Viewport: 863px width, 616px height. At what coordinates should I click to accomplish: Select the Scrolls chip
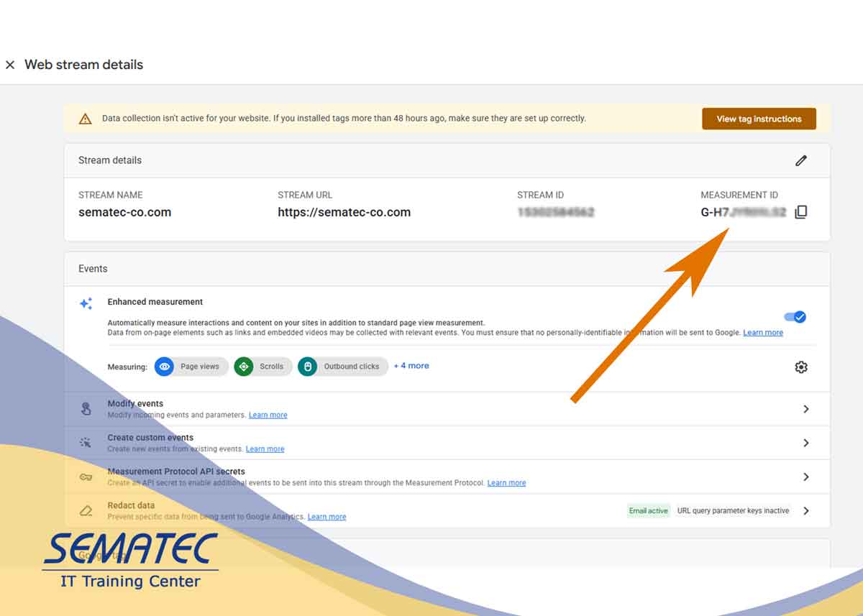263,367
